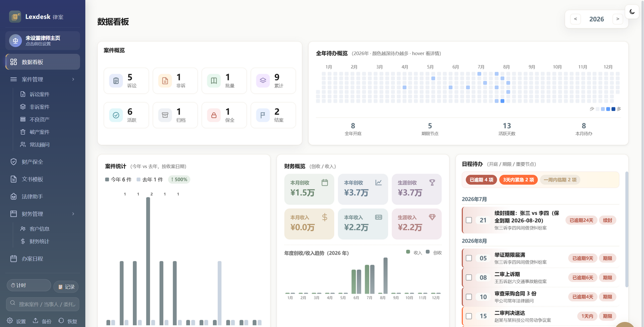
Task: Start the 计时 timer button
Action: tap(29, 285)
